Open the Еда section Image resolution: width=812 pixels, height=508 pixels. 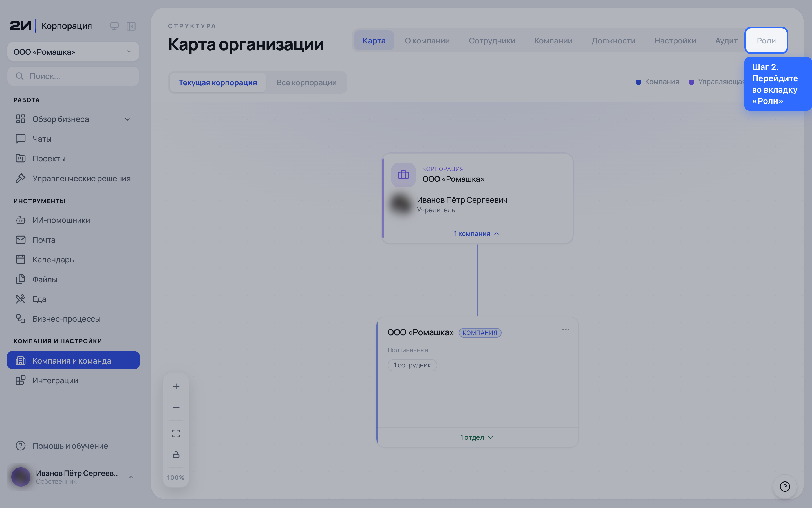point(73,299)
